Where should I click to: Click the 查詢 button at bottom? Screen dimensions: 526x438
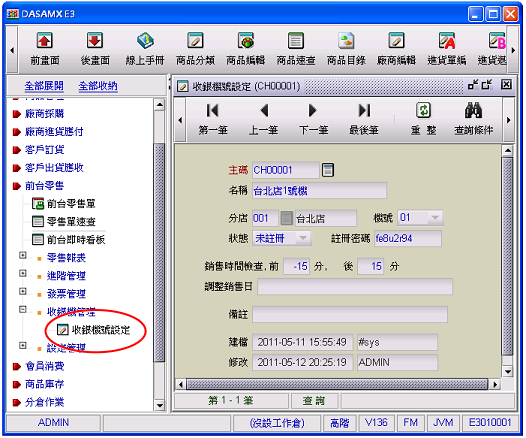[x=314, y=400]
